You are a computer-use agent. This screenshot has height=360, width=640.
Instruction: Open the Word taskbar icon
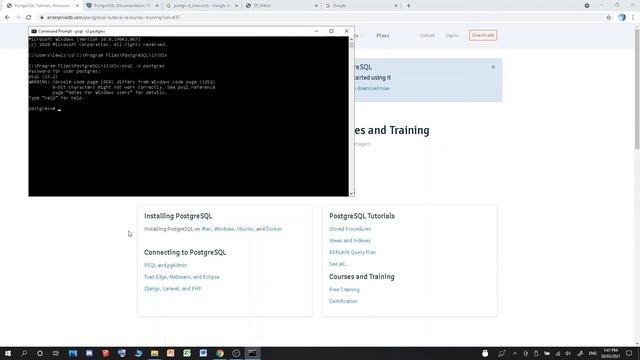point(203,353)
